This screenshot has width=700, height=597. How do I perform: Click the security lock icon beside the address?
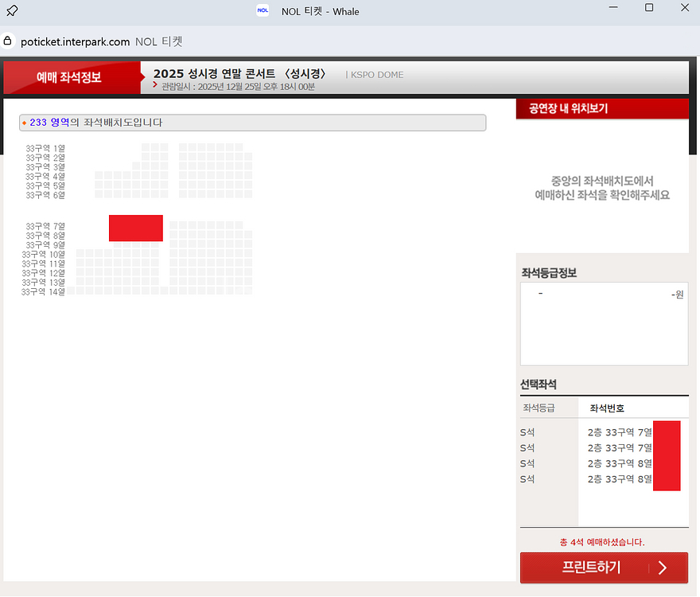tap(8, 41)
